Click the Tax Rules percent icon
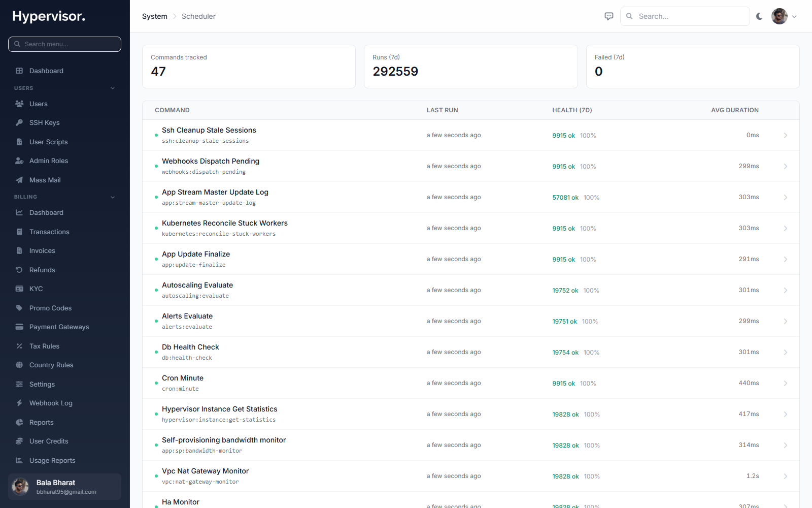The image size is (812, 508). click(19, 346)
